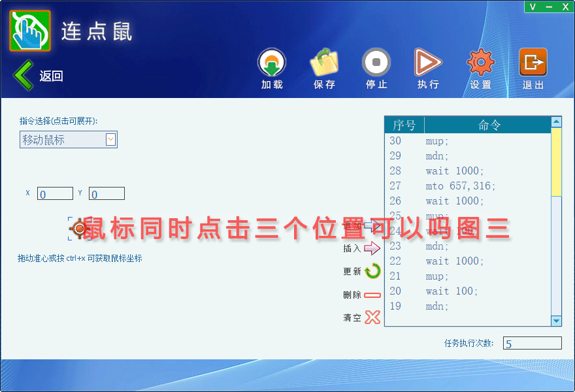Screen dimensions: 575x392
Task: Minimize the 连点鼠 window
Action: 549,7
